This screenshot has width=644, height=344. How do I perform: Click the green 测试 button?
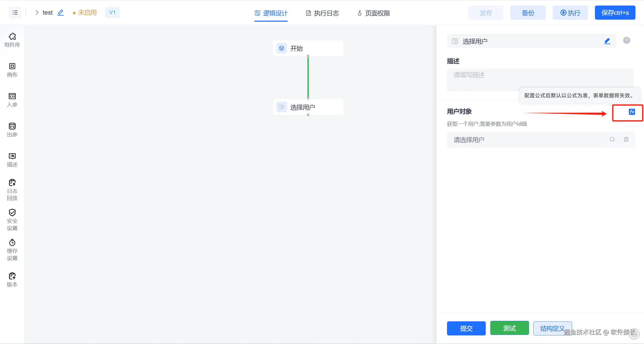509,328
